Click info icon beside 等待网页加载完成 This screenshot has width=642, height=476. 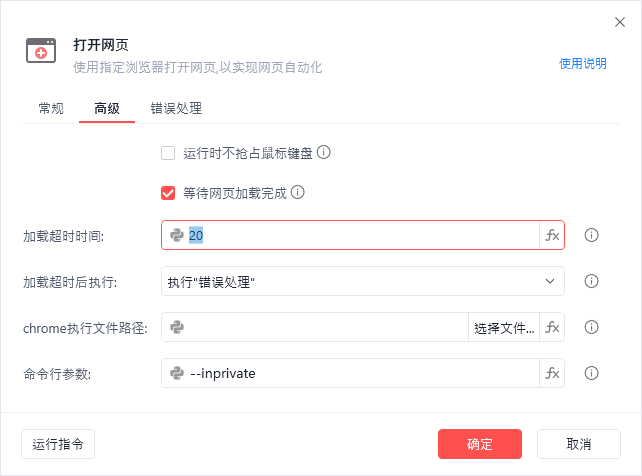(x=298, y=192)
